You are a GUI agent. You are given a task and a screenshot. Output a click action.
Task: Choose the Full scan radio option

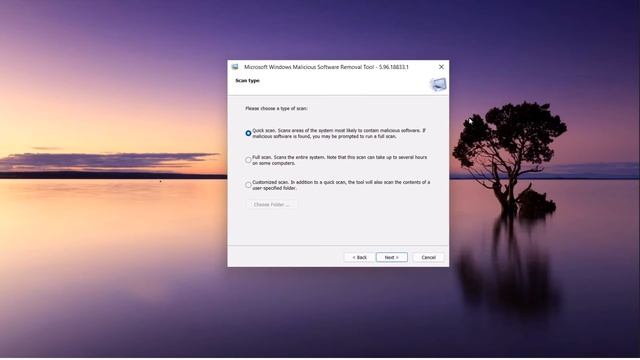(x=248, y=160)
